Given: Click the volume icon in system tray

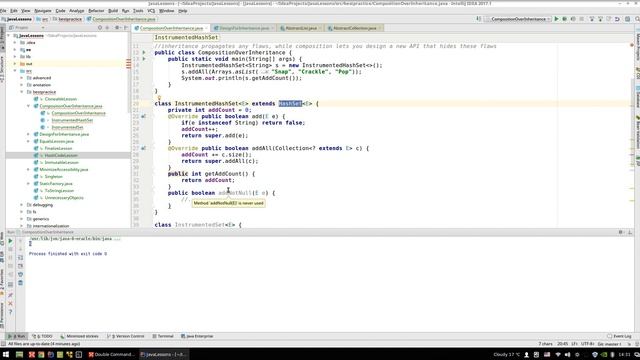Looking at the screenshot, I should 567,355.
